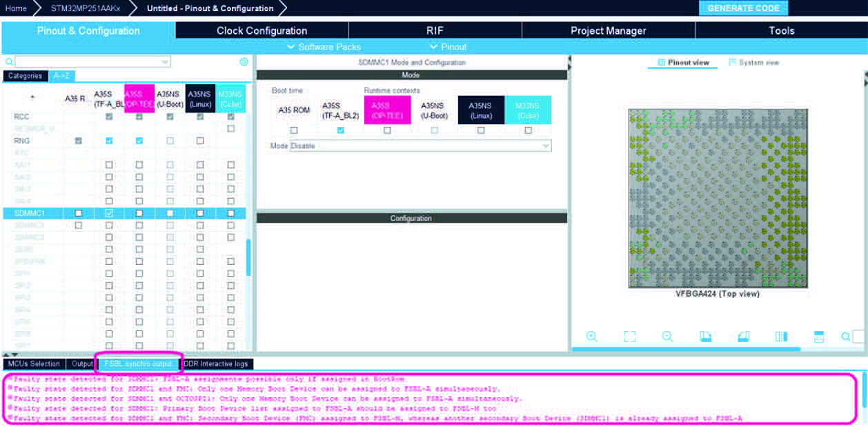Click STM32MP251AAKx breadcrumb
Screen dimensions: 868x427
point(86,8)
